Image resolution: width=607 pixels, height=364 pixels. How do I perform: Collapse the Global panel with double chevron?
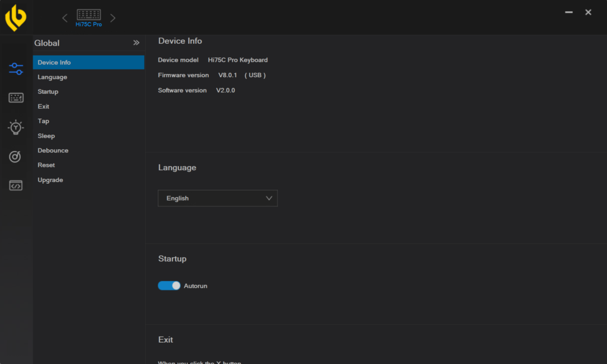click(x=136, y=43)
